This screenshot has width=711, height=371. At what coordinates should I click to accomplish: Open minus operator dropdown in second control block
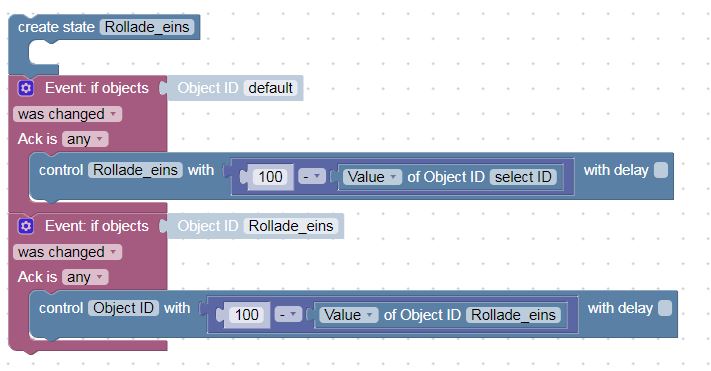[x=288, y=314]
